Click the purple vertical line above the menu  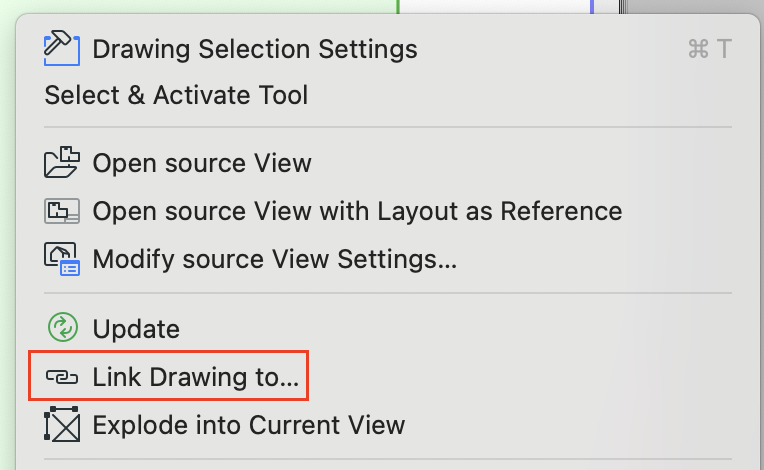(x=592, y=6)
